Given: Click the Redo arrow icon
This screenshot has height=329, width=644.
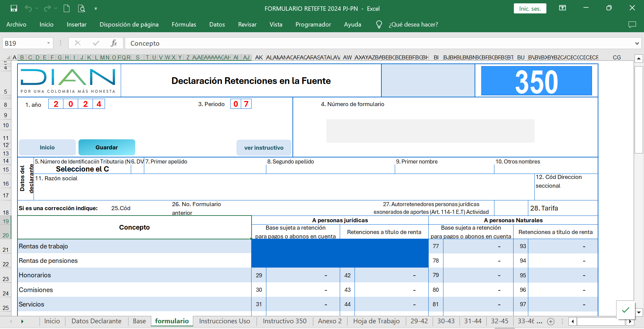Looking at the screenshot, I should (47, 8).
